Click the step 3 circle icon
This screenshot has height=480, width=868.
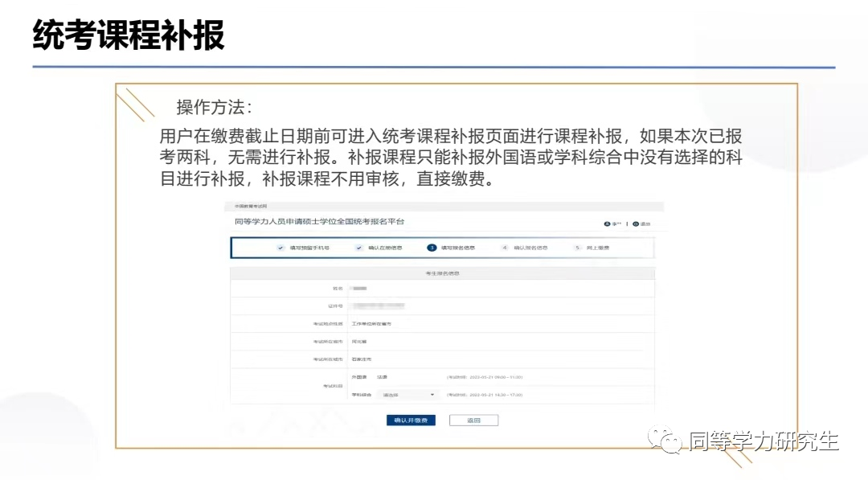click(432, 248)
